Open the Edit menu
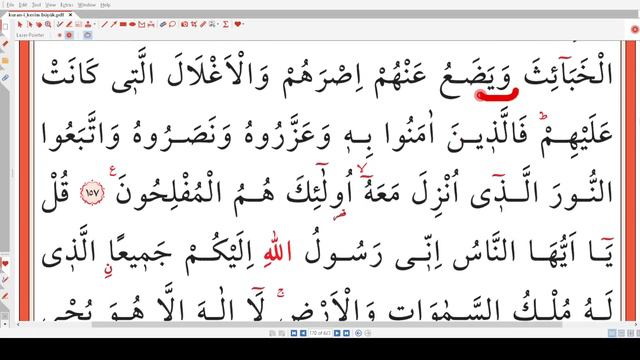 click(x=23, y=5)
